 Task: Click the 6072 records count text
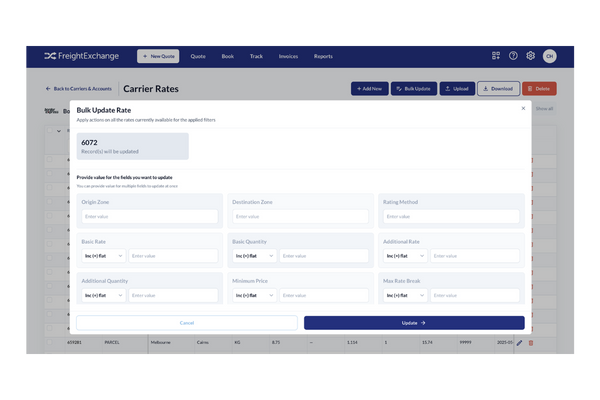[x=89, y=142]
